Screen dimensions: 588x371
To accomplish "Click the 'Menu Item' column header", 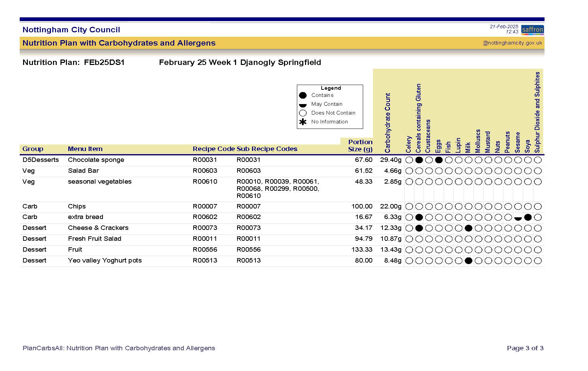I will coord(85,149).
